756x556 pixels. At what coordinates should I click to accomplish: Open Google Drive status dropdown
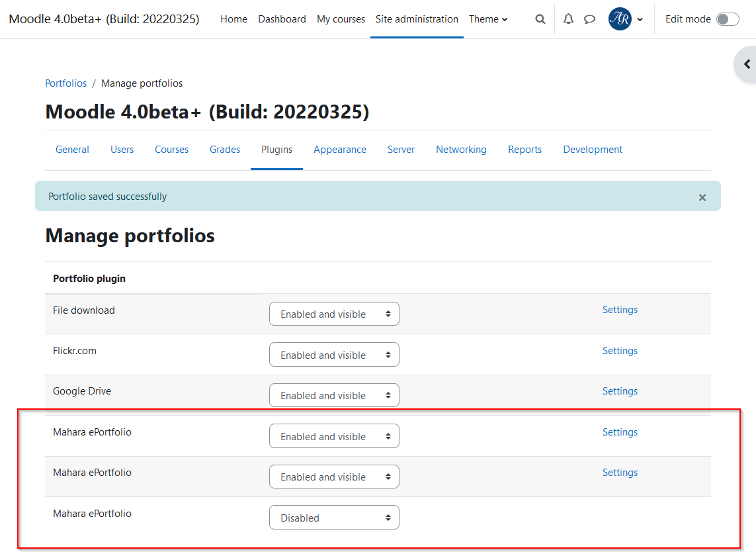[334, 395]
